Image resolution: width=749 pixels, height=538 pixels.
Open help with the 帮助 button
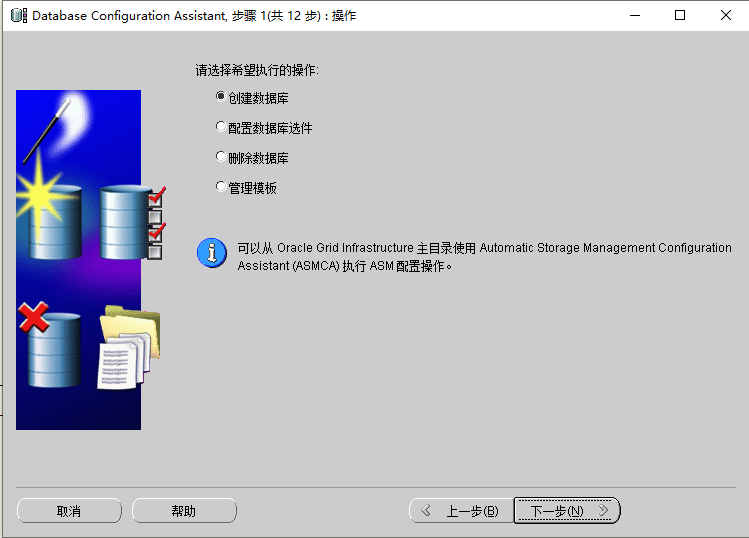(x=184, y=511)
